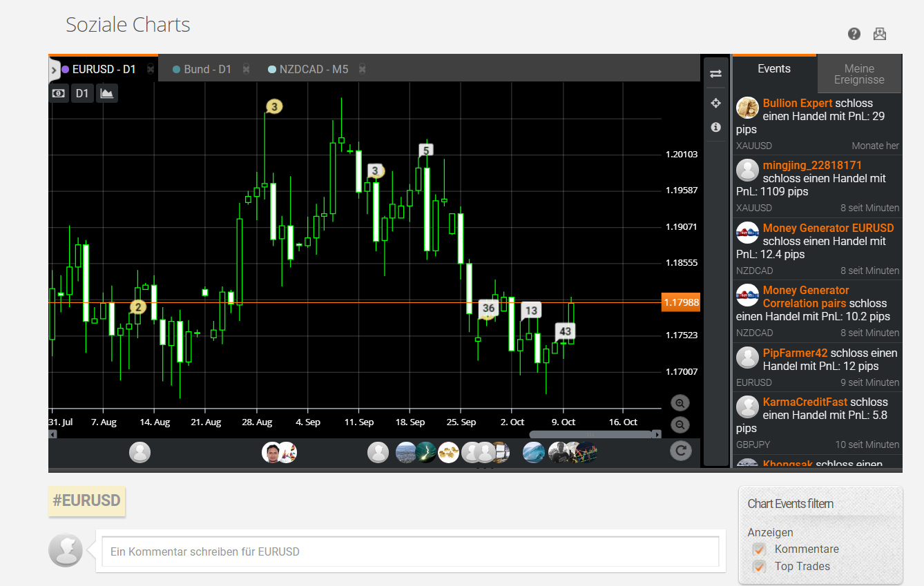The height and width of the screenshot is (586, 924).
Task: Click the #EURUSD hashtag button
Action: tap(86, 502)
